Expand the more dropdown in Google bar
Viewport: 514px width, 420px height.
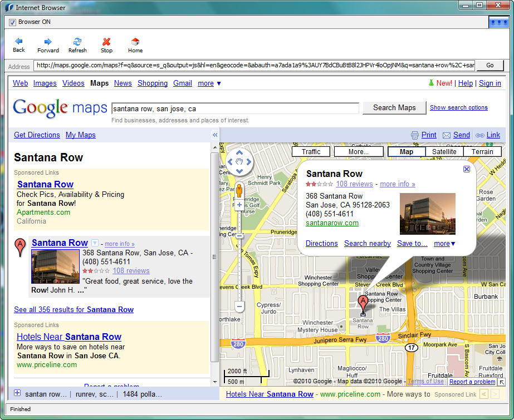pos(209,83)
